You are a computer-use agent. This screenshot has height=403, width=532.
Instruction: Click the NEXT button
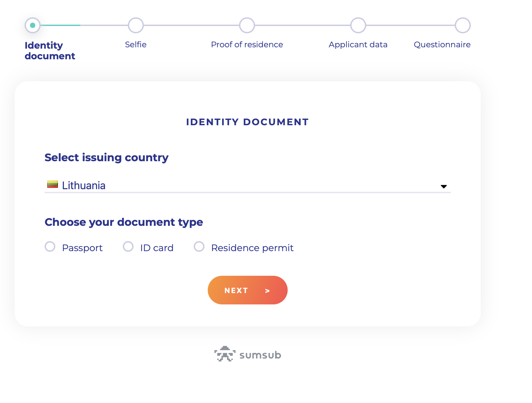pyautogui.click(x=247, y=290)
